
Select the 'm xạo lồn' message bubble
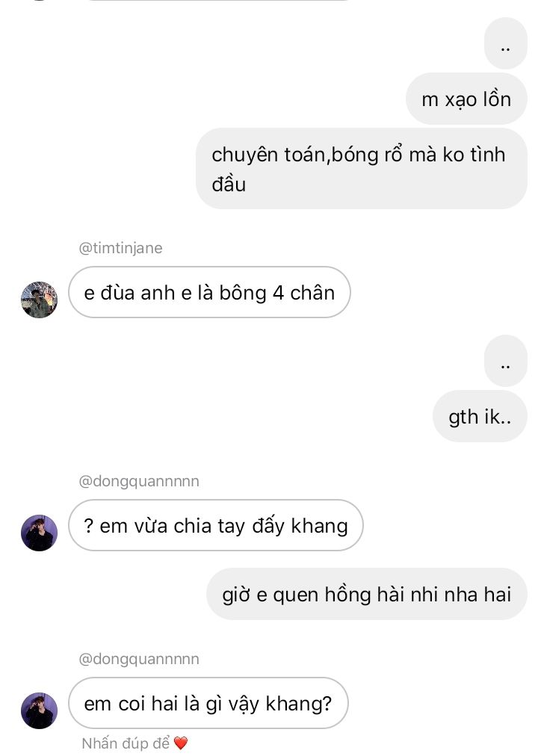click(x=466, y=99)
